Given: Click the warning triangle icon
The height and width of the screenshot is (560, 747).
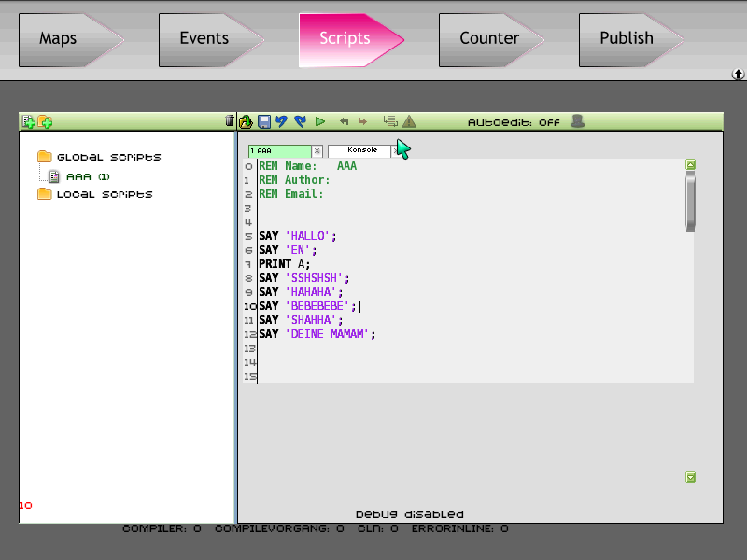Looking at the screenshot, I should [409, 121].
